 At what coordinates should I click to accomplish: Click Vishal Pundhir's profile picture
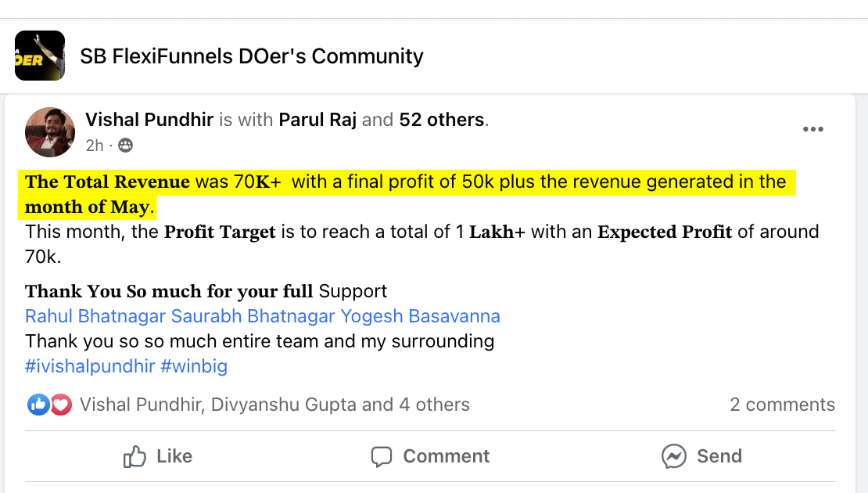(x=50, y=132)
